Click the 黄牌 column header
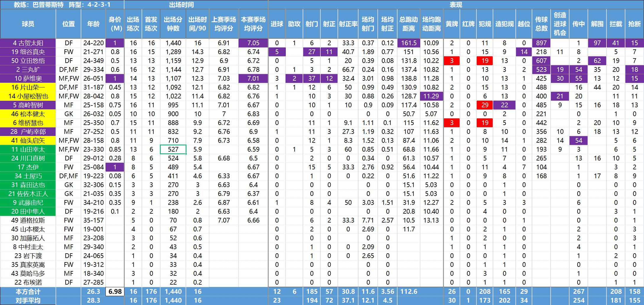Viewport: 644px width, 305px height. tap(452, 24)
